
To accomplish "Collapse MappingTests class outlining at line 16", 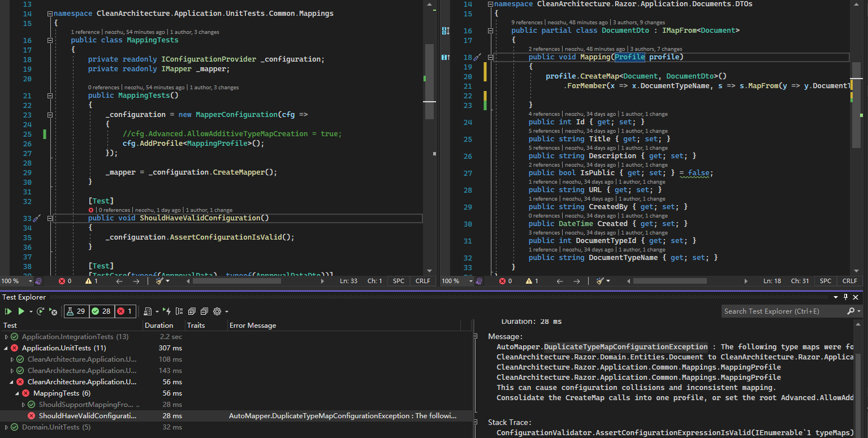I will click(50, 40).
